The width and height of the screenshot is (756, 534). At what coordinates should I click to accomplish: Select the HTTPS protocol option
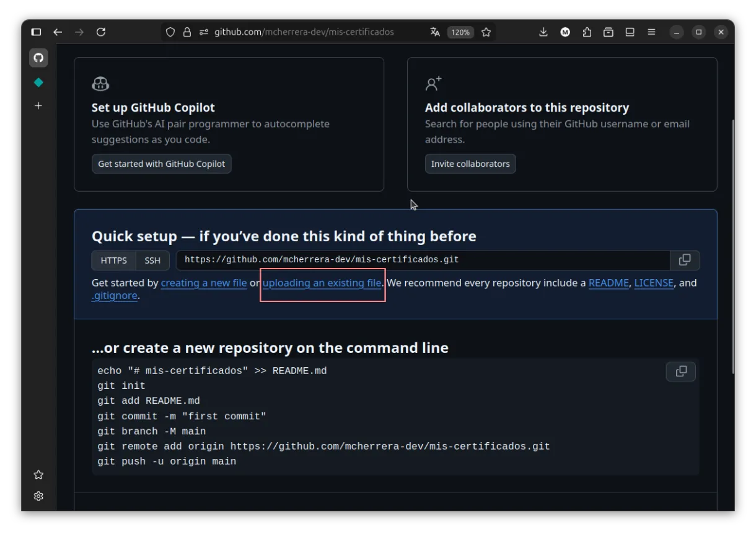click(114, 260)
